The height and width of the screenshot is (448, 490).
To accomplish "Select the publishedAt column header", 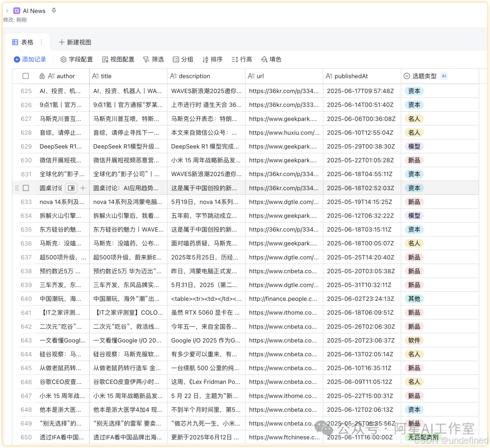I will tap(362, 76).
